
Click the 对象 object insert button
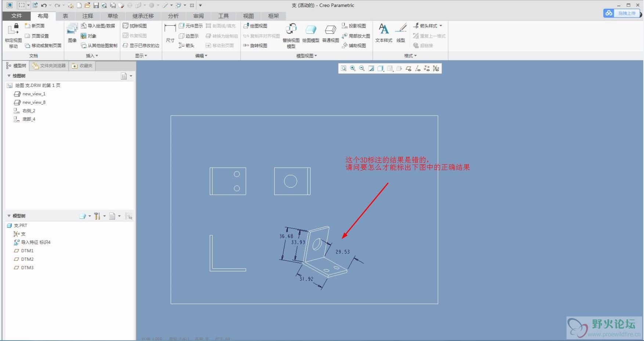pyautogui.click(x=88, y=36)
